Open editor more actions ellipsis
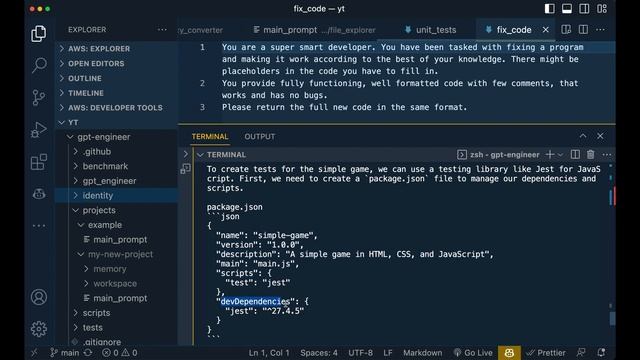The width and height of the screenshot is (640, 360). pyautogui.click(x=600, y=29)
